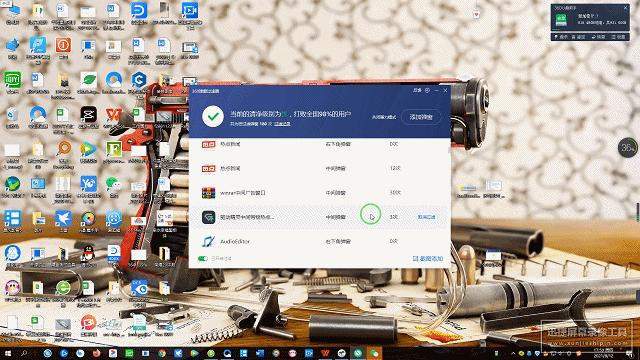Screen dimensions: 640x360
Task: Click the blue cancel-filter link in the highlighted row
Action: (x=426, y=217)
